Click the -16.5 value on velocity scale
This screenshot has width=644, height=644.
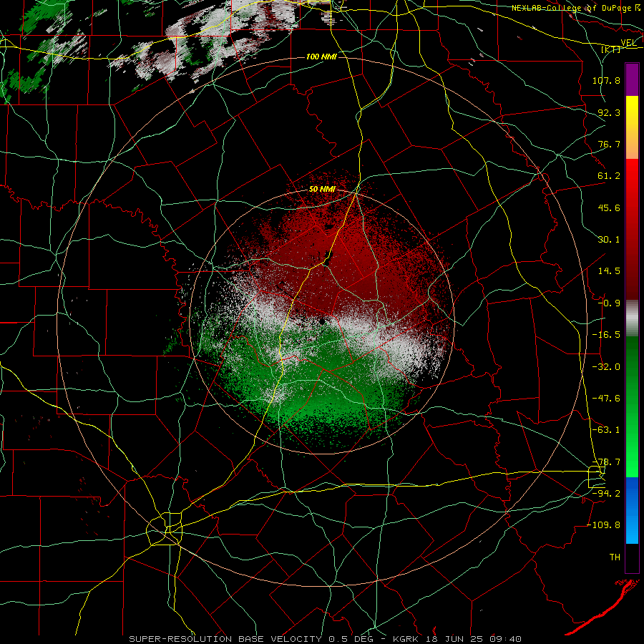606,335
